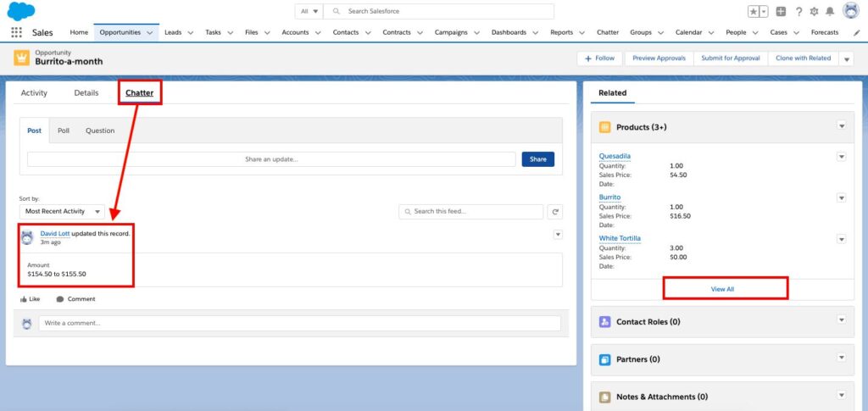Open the more record actions dropdown

tap(847, 58)
